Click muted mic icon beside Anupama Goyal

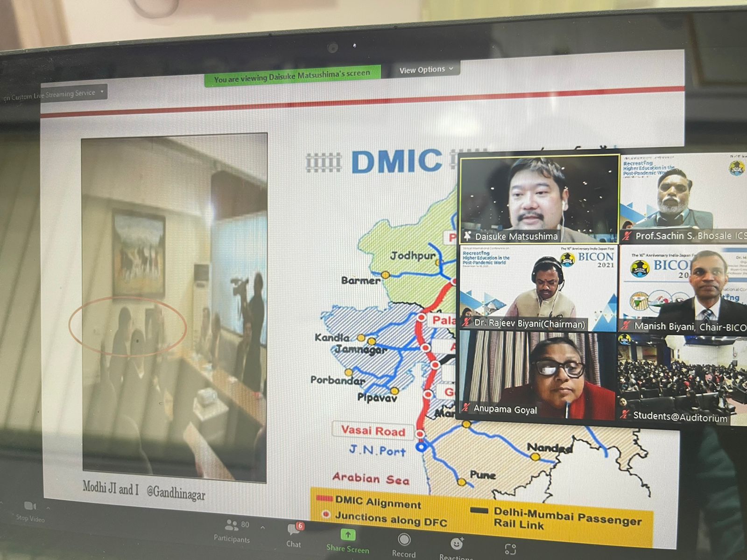coord(465,407)
